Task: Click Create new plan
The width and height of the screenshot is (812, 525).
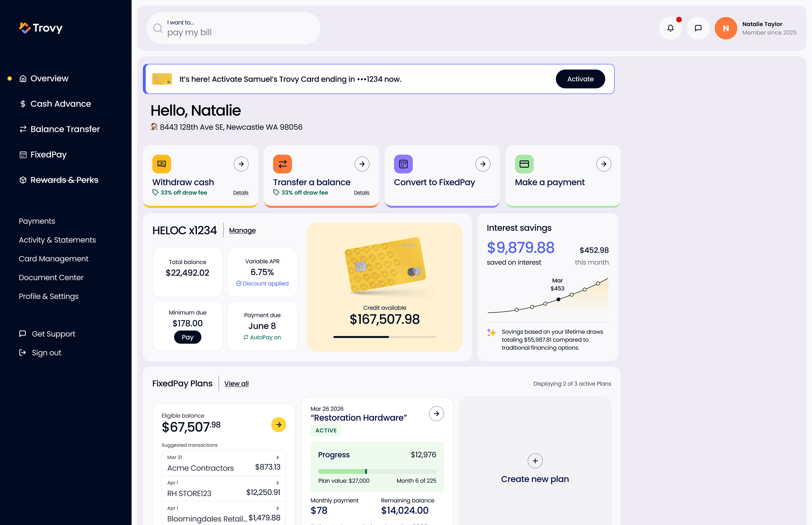Action: click(x=535, y=479)
